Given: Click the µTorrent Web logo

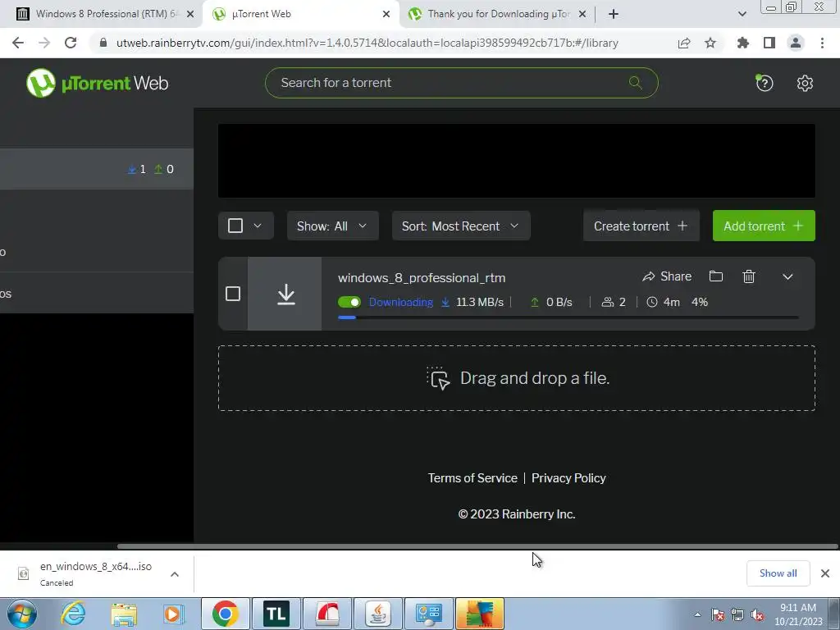Looking at the screenshot, I should click(x=98, y=83).
